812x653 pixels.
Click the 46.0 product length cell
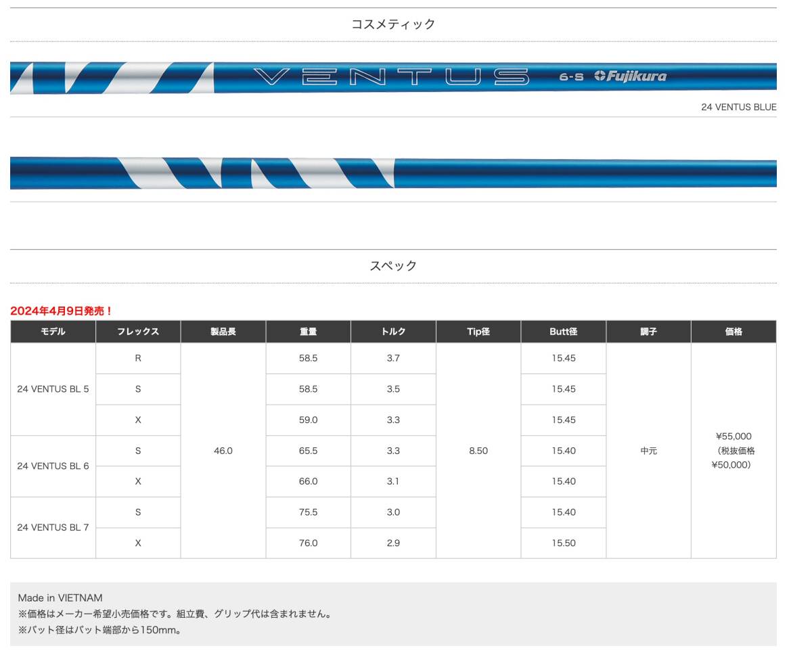point(223,451)
